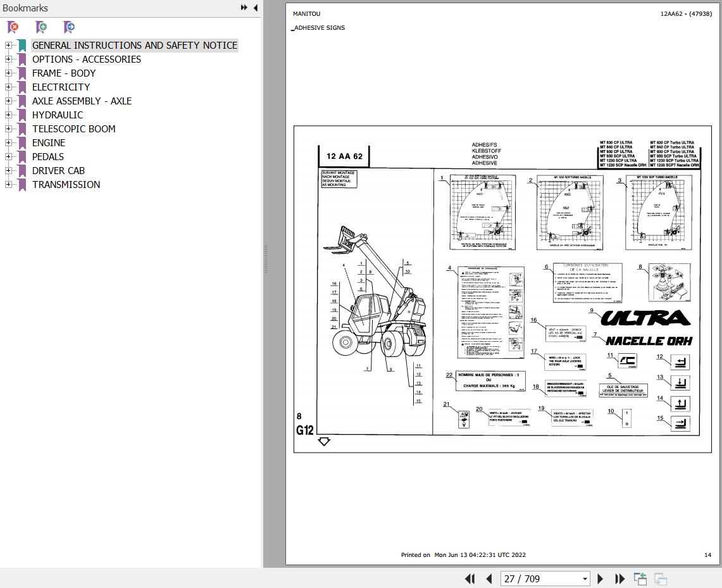Expand GENERAL INSTRUCTIONS AND SAFETY NOTICE node
722x588 pixels.
pyautogui.click(x=8, y=45)
